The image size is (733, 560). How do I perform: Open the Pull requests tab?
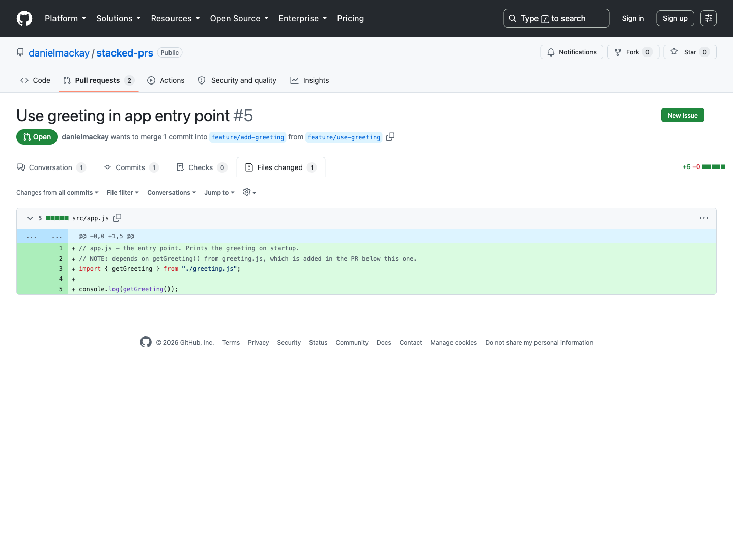pos(99,80)
